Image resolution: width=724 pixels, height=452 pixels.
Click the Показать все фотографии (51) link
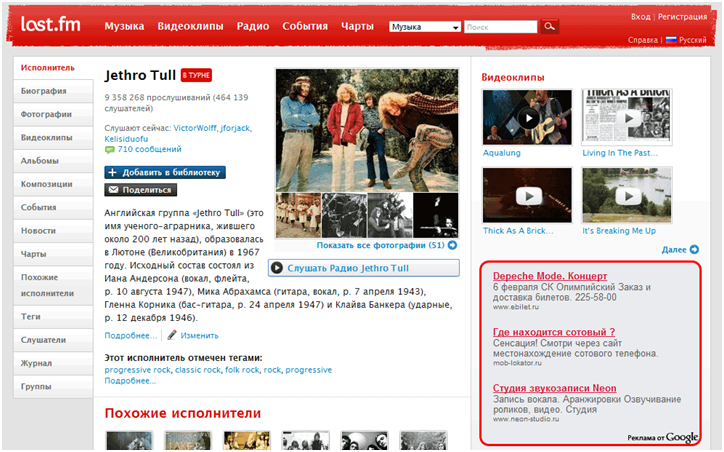380,245
